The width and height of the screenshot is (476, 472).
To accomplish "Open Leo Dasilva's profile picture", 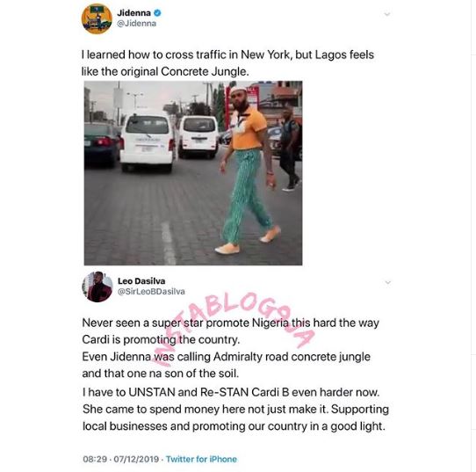I will pyautogui.click(x=97, y=287).
